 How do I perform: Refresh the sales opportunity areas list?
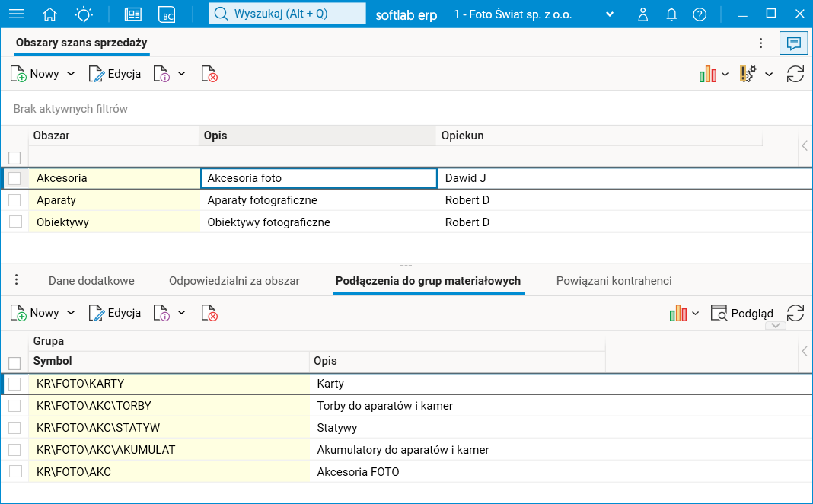(x=795, y=74)
